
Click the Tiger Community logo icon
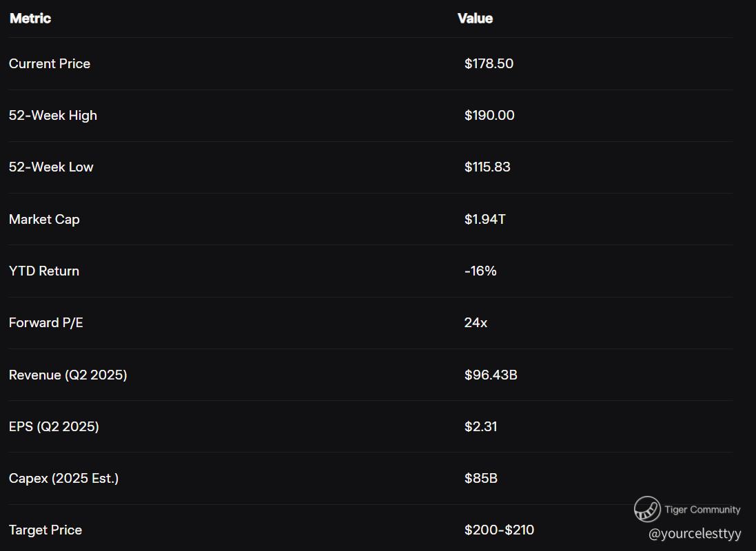(x=647, y=510)
